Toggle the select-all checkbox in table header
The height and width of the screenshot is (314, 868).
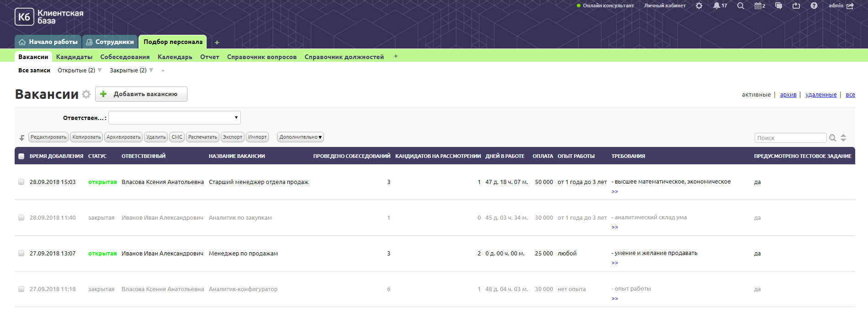coord(21,157)
